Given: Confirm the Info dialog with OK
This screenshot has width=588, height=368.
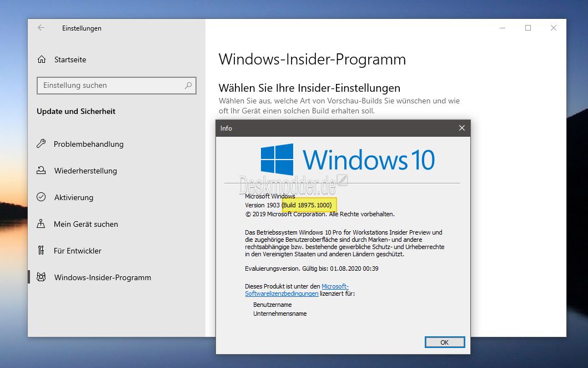Looking at the screenshot, I should click(445, 342).
